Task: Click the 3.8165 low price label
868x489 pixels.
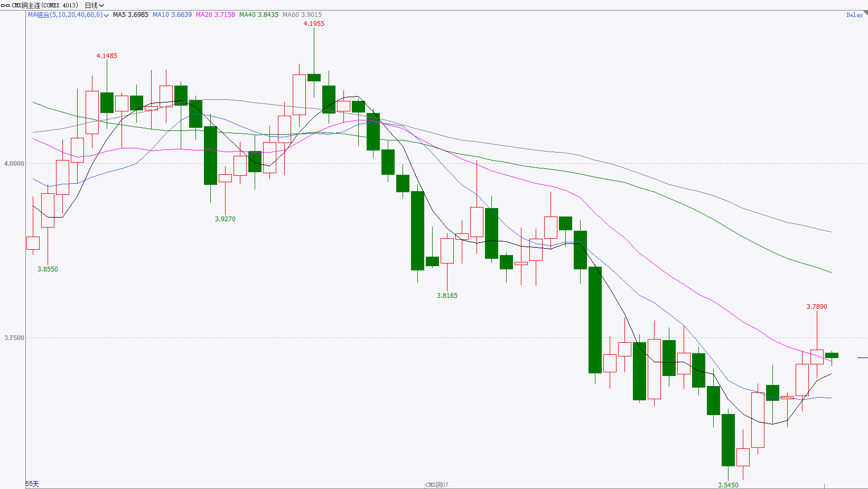Action: [447, 296]
